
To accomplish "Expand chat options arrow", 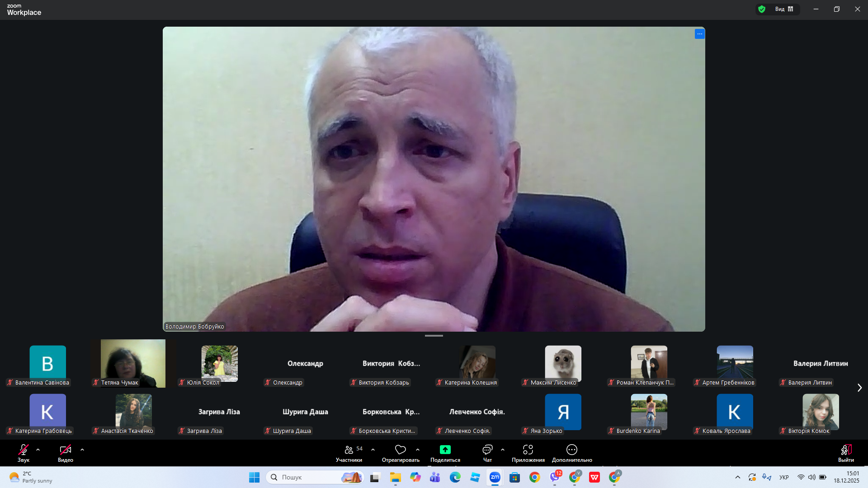I will pyautogui.click(x=503, y=450).
